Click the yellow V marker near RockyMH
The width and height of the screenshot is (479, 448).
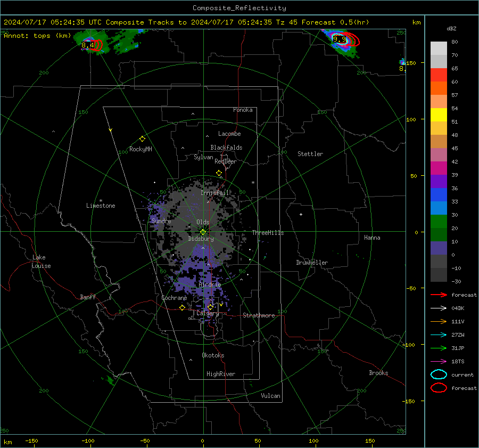pyautogui.click(x=110, y=130)
